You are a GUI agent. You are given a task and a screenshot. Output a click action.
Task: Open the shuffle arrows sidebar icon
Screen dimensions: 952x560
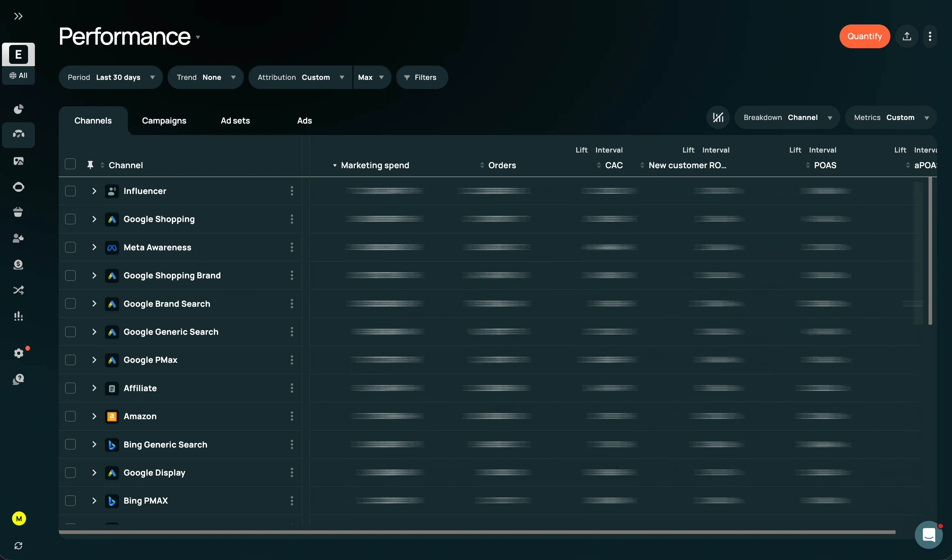point(19,290)
